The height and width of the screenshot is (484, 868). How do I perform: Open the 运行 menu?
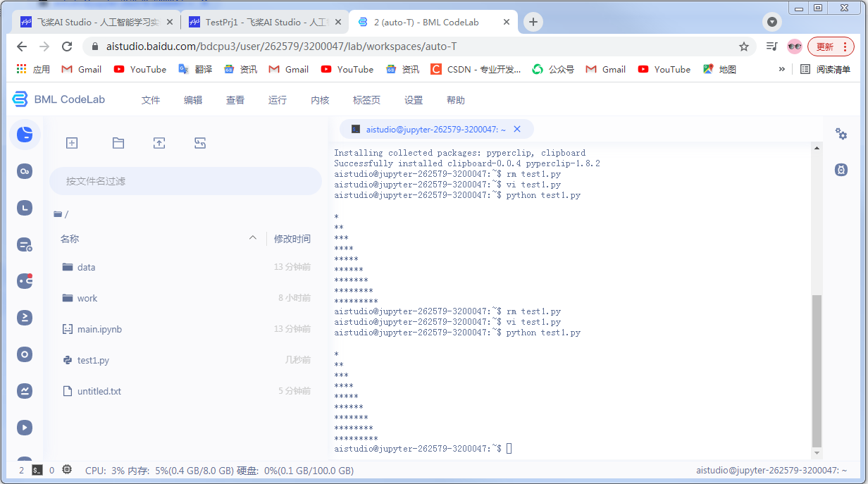tap(277, 99)
